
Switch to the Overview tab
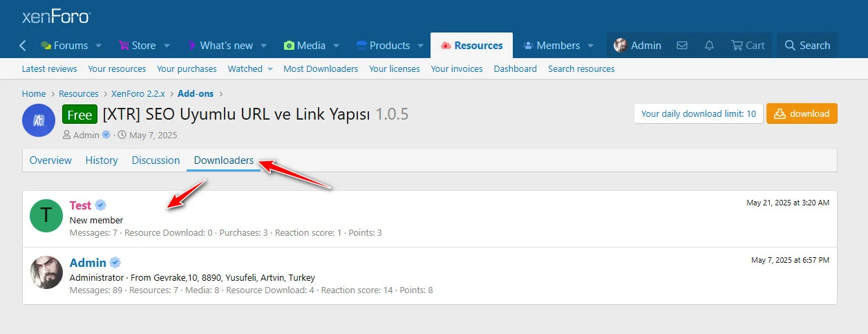pyautogui.click(x=50, y=160)
